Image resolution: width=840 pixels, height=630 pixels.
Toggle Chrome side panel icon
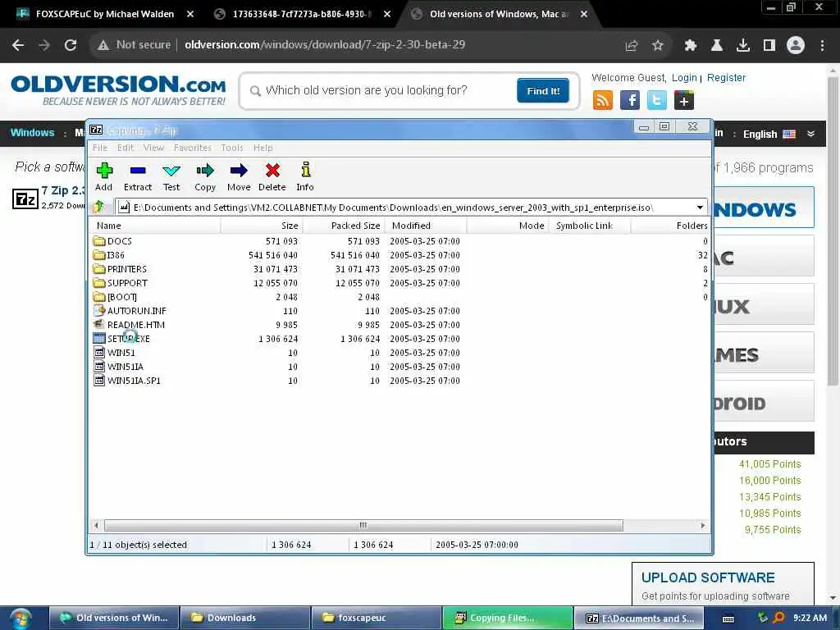click(769, 46)
